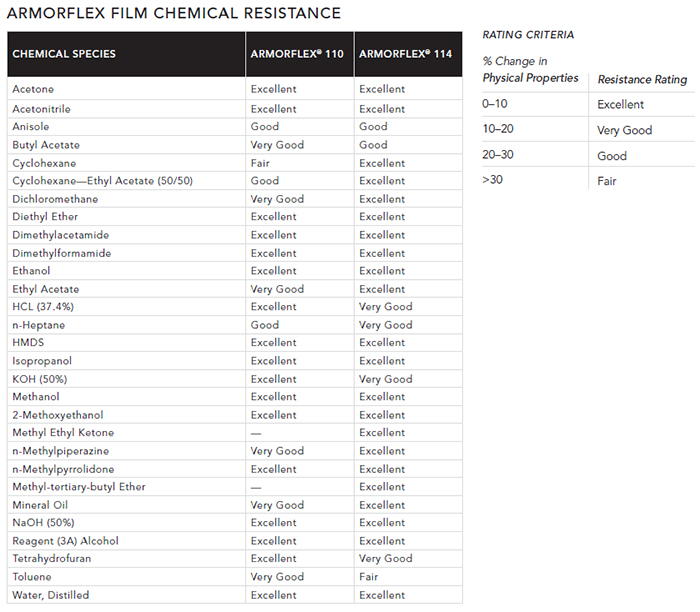Click Toluene's Fair rating under ARMORFLEX 114
Viewport: 700px width, 612px height.
[x=368, y=577]
